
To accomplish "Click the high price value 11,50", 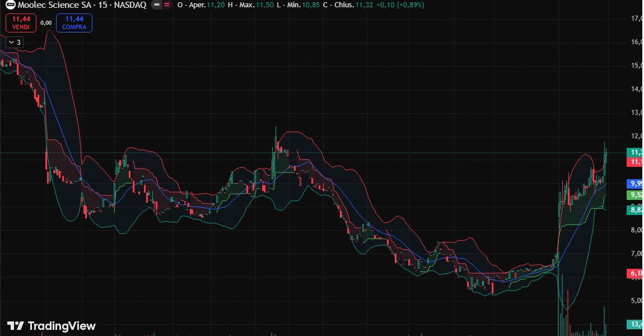I will coord(264,6).
